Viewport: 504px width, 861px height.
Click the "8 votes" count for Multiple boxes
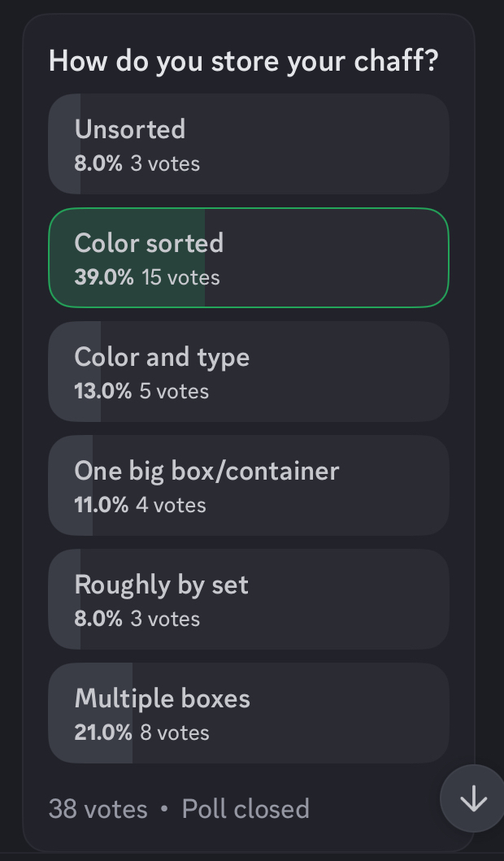click(175, 733)
